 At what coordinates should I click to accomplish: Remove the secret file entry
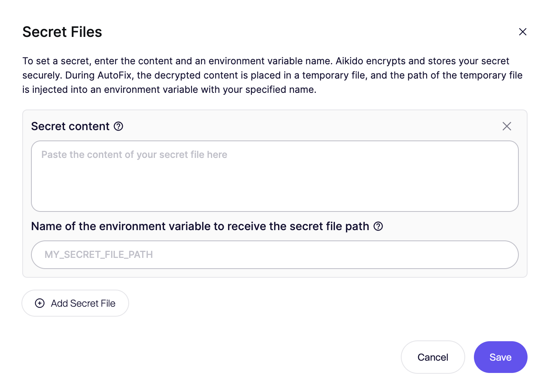point(506,126)
